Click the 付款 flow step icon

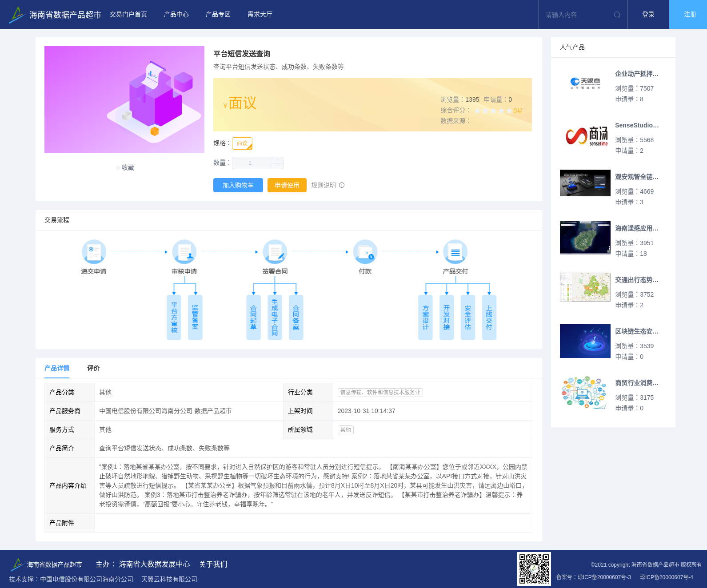(x=365, y=252)
